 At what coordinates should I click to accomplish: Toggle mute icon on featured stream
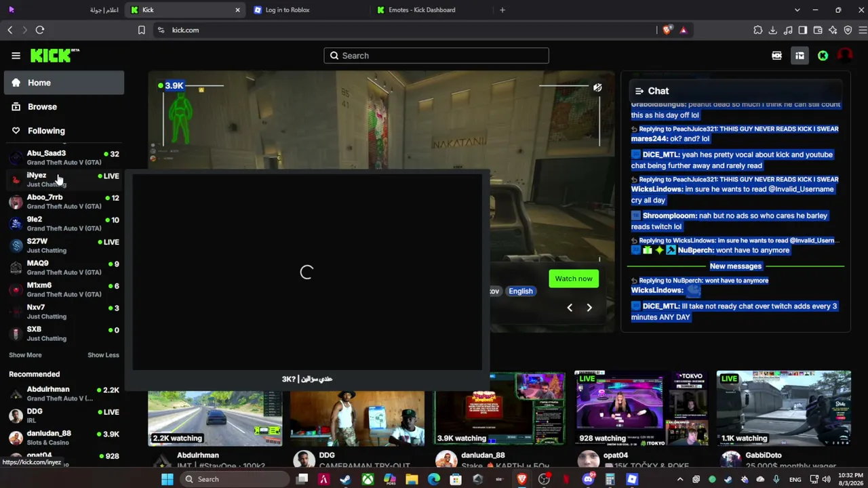pos(597,87)
